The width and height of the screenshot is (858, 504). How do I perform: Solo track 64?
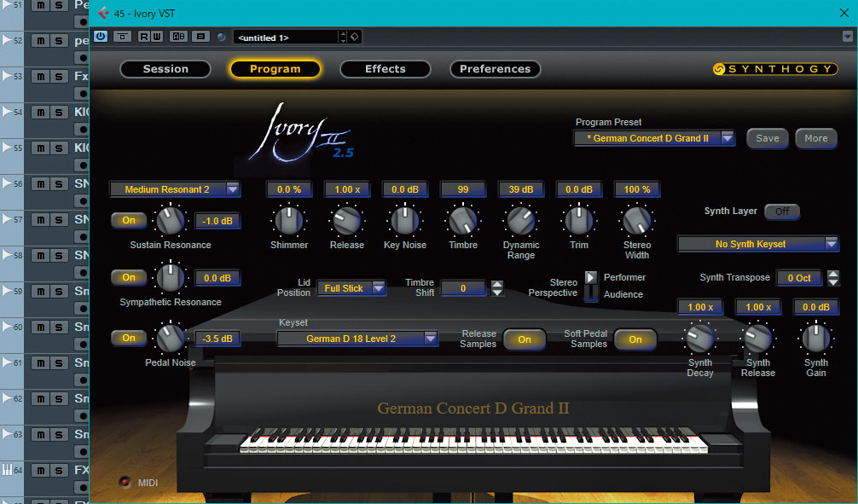[x=59, y=471]
